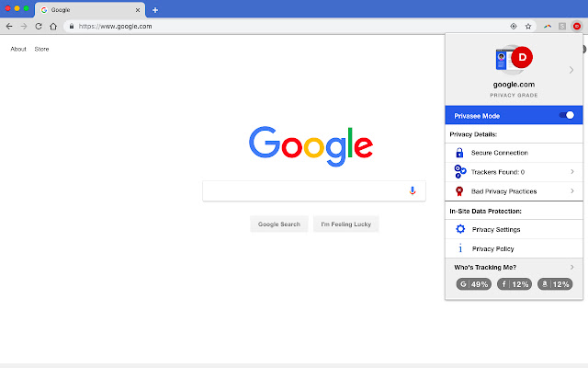Open the Privacy Policy entry

514,248
